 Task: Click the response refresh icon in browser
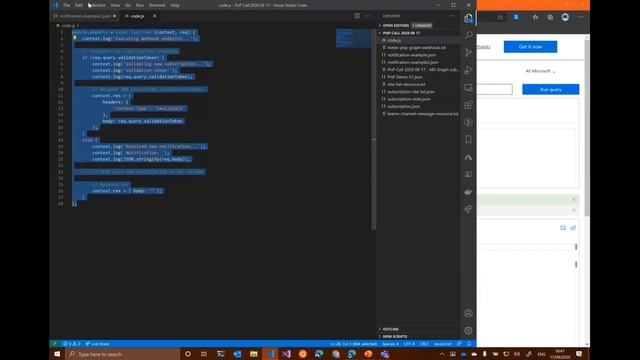pos(563,228)
